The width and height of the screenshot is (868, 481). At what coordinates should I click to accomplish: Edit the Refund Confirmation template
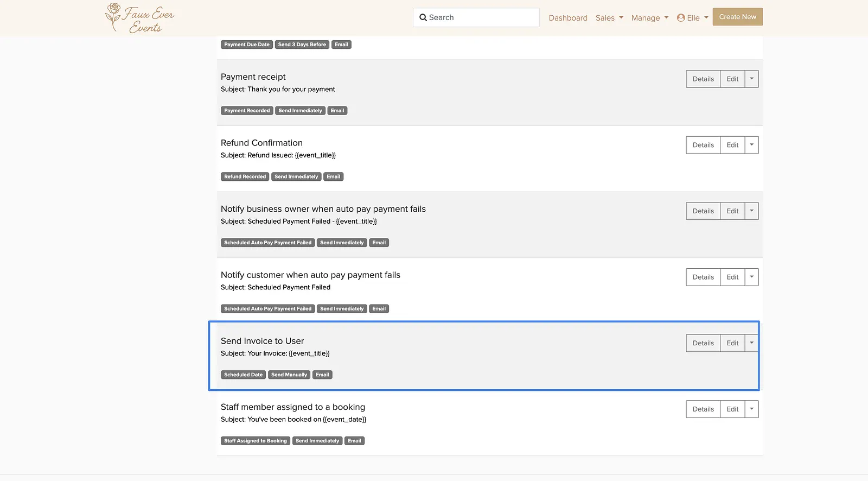(x=732, y=145)
